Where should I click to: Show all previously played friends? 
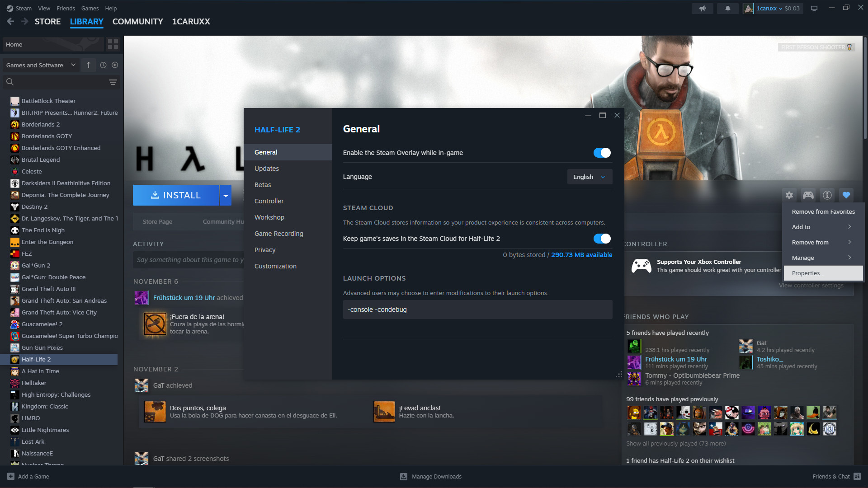[676, 443]
